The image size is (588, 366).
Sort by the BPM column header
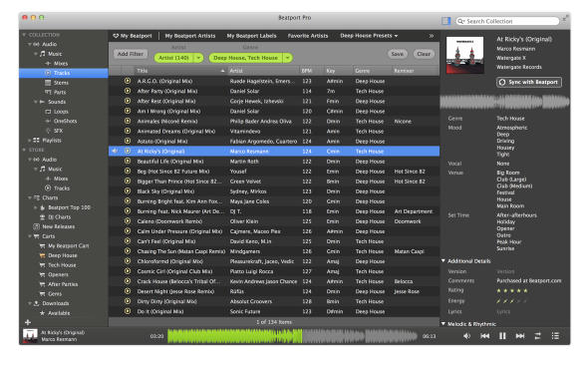(x=311, y=71)
